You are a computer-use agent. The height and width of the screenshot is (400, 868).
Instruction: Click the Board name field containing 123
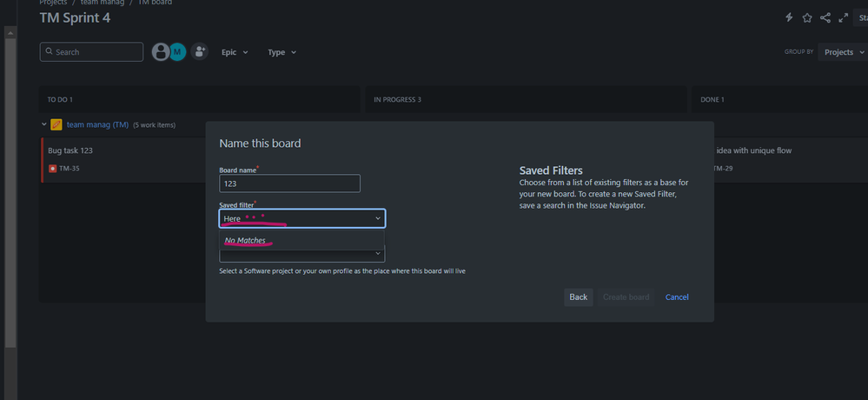click(289, 183)
